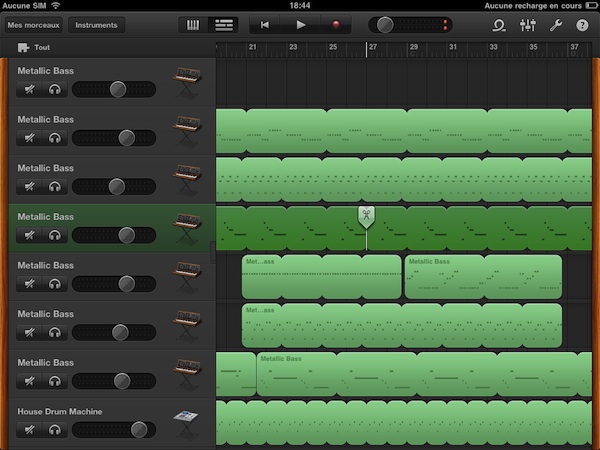Click first Metallic Bass volume knob
The height and width of the screenshot is (450, 600).
click(x=118, y=90)
